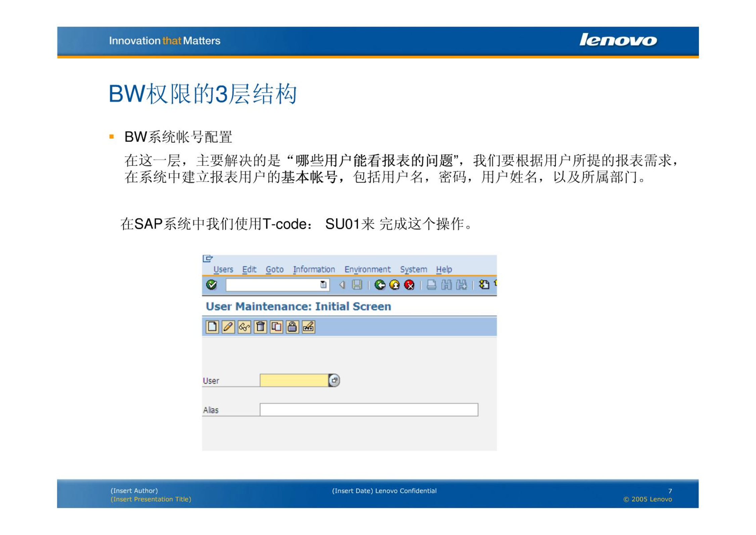The width and height of the screenshot is (756, 535).
Task: Open the System menu
Action: coord(414,270)
